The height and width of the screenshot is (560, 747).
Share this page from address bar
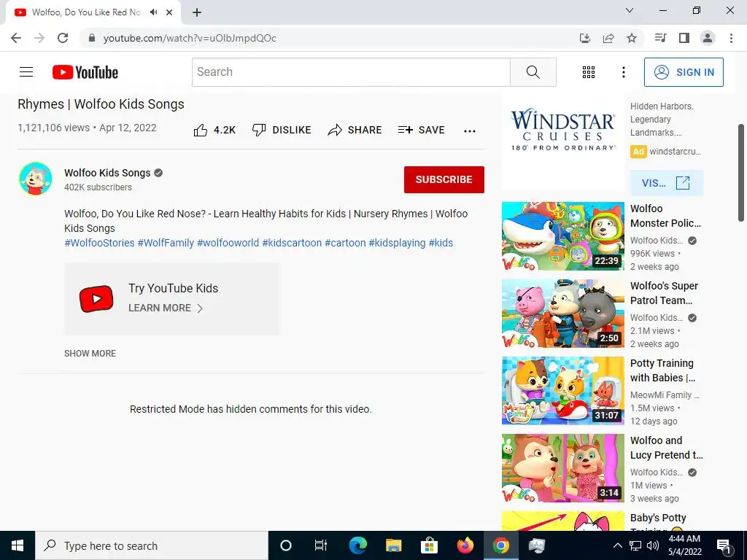tap(608, 38)
